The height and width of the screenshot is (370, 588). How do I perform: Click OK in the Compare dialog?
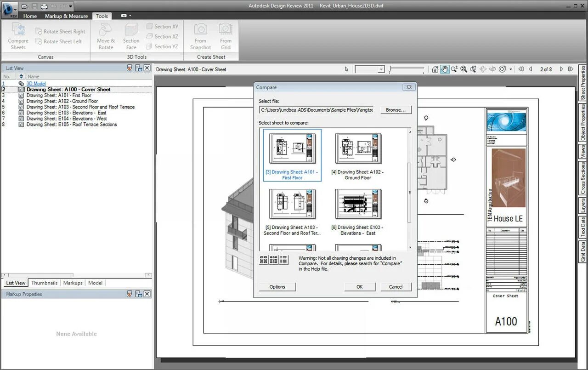pos(360,287)
